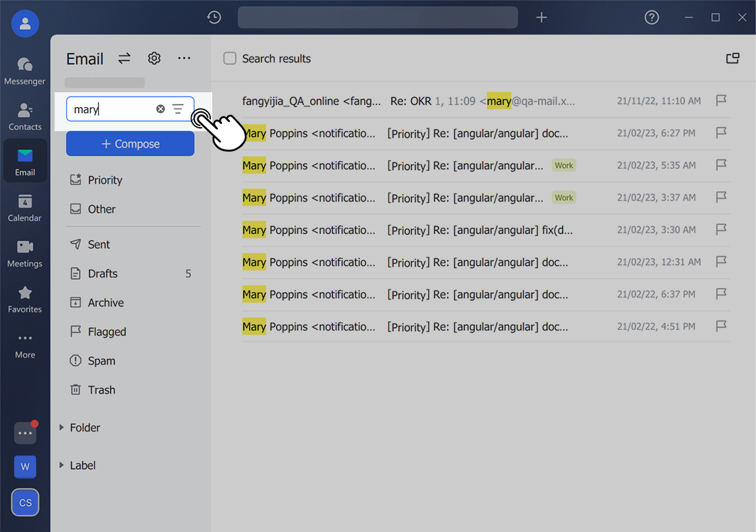Image resolution: width=756 pixels, height=532 pixels.
Task: Pop out the search results view
Action: [x=733, y=58]
